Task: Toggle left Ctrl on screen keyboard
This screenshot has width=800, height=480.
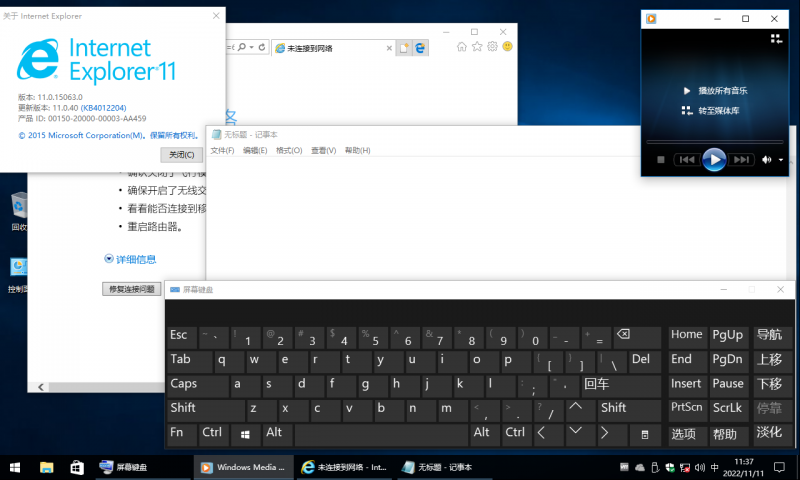Action: pos(213,434)
